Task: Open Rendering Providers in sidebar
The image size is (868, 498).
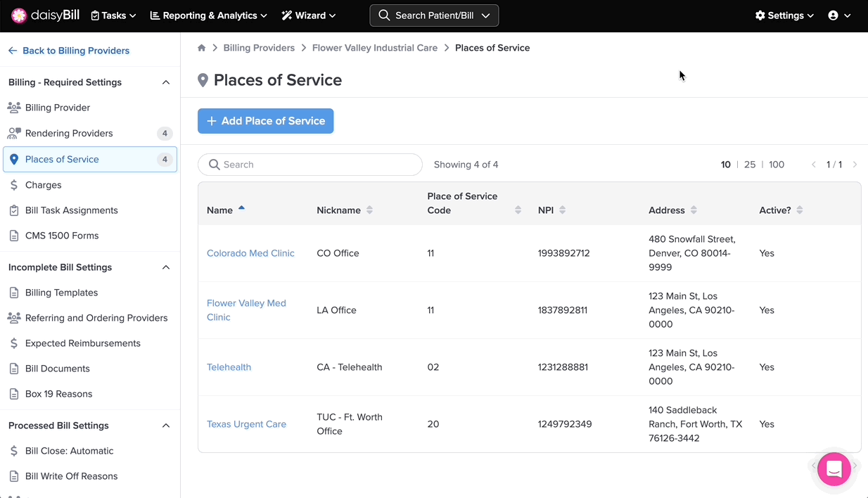Action: click(90, 133)
